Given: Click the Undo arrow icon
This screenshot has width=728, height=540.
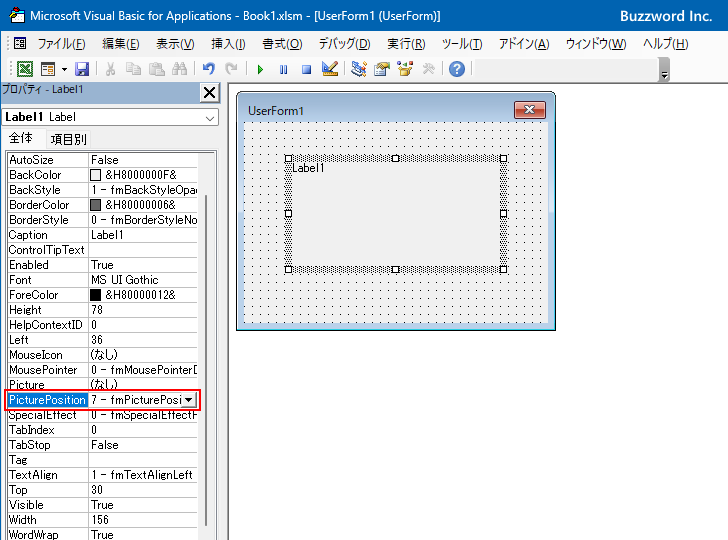Looking at the screenshot, I should click(x=208, y=69).
